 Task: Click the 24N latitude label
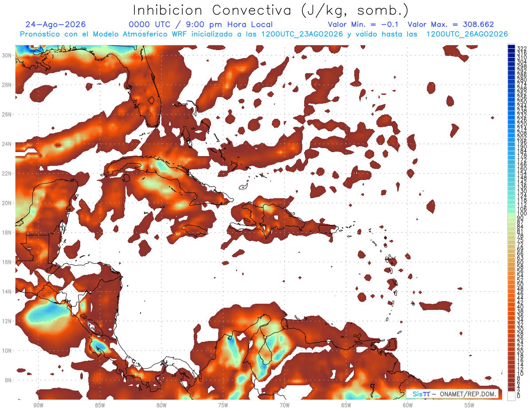point(7,144)
